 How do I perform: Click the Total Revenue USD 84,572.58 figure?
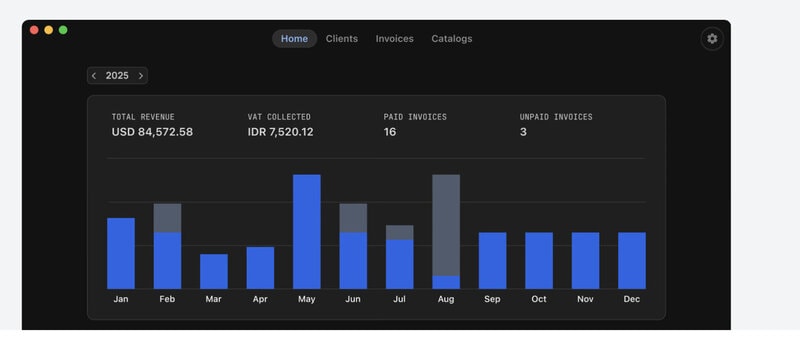[152, 132]
